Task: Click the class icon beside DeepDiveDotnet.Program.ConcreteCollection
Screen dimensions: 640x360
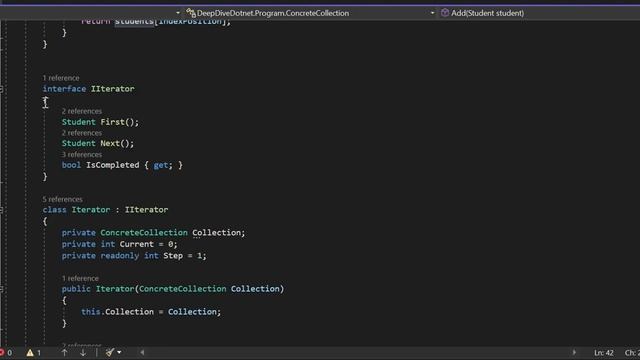Action: click(191, 13)
